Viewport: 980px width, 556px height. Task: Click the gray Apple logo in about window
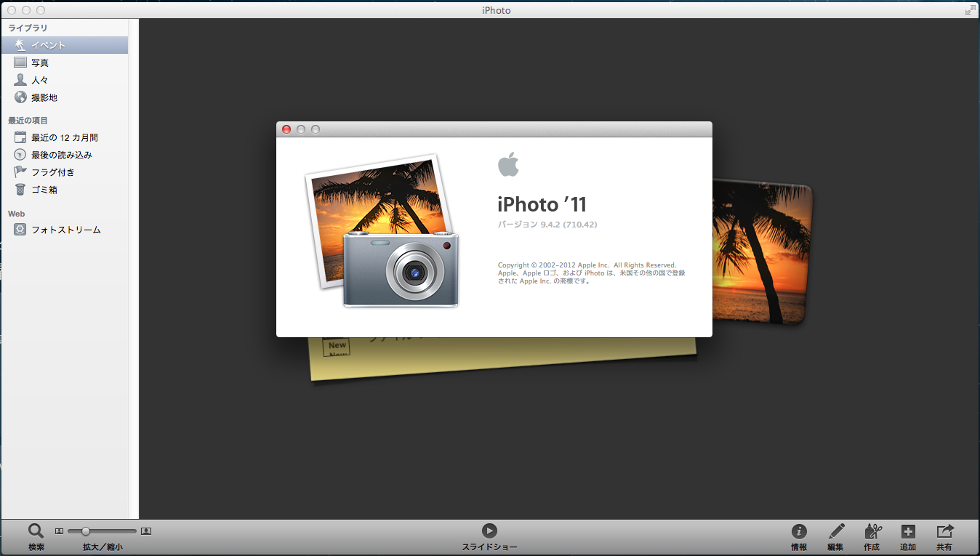tap(508, 164)
